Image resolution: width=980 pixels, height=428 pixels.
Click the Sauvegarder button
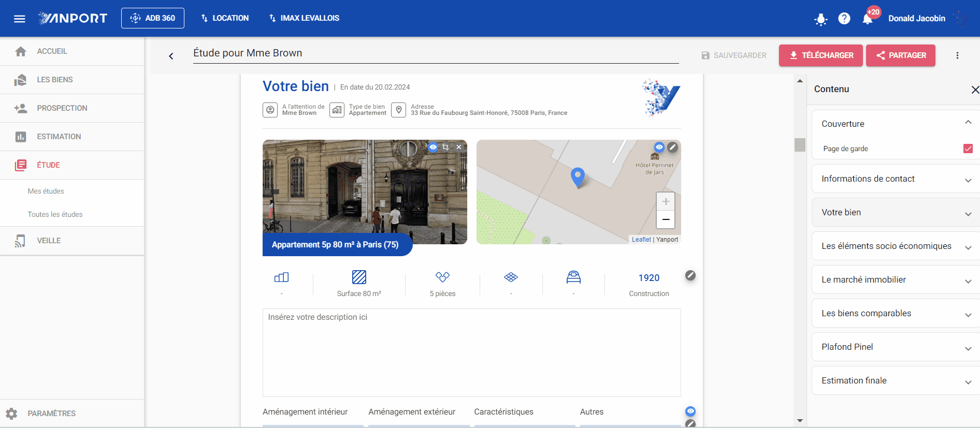click(x=734, y=55)
